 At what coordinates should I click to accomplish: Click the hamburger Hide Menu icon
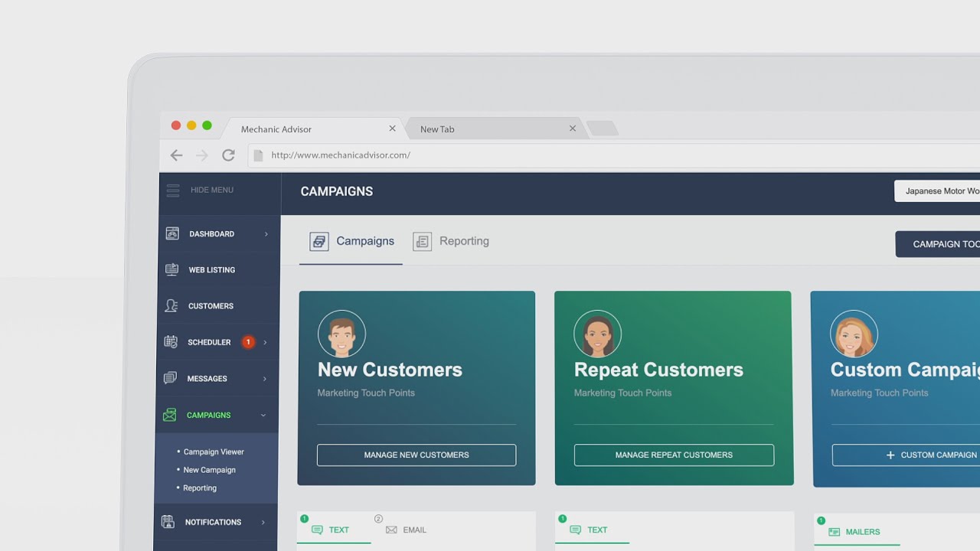[173, 191]
